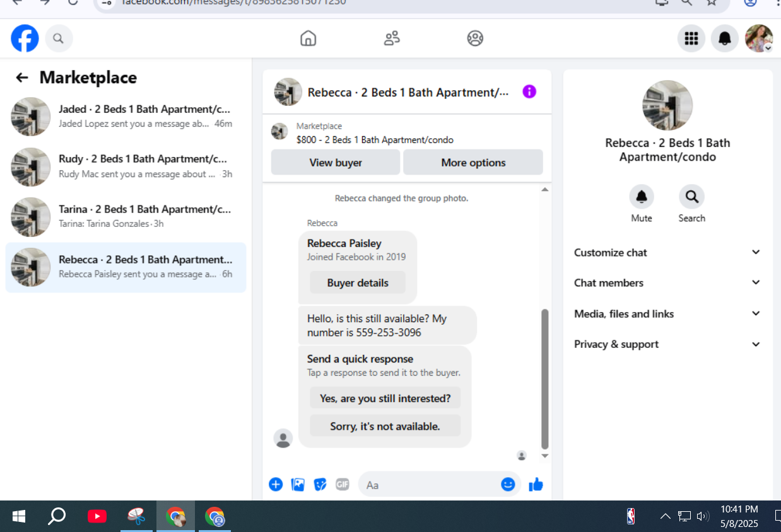The height and width of the screenshot is (532, 781).
Task: Click Rebecca's large group photo
Action: [667, 105]
